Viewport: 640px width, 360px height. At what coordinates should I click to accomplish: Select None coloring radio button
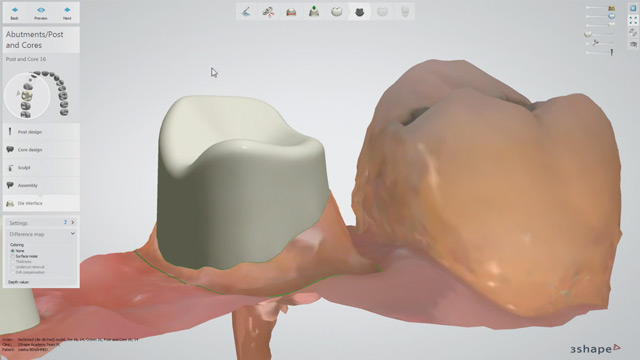[13, 251]
